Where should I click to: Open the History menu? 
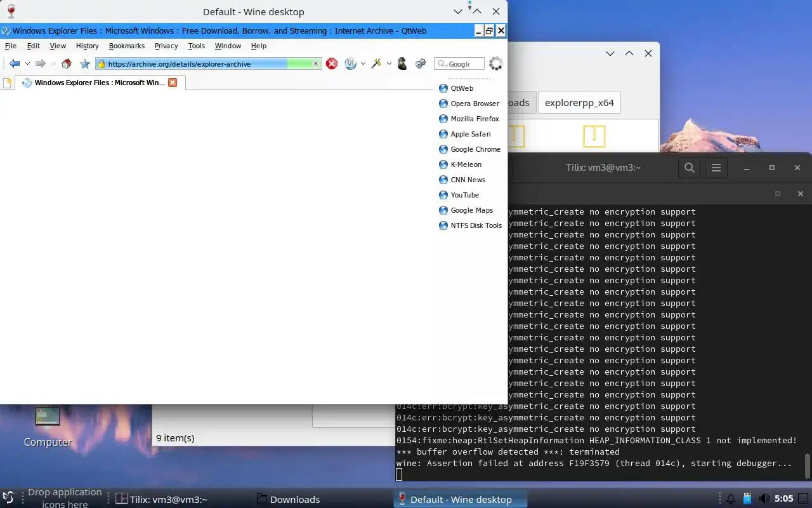[x=88, y=46]
